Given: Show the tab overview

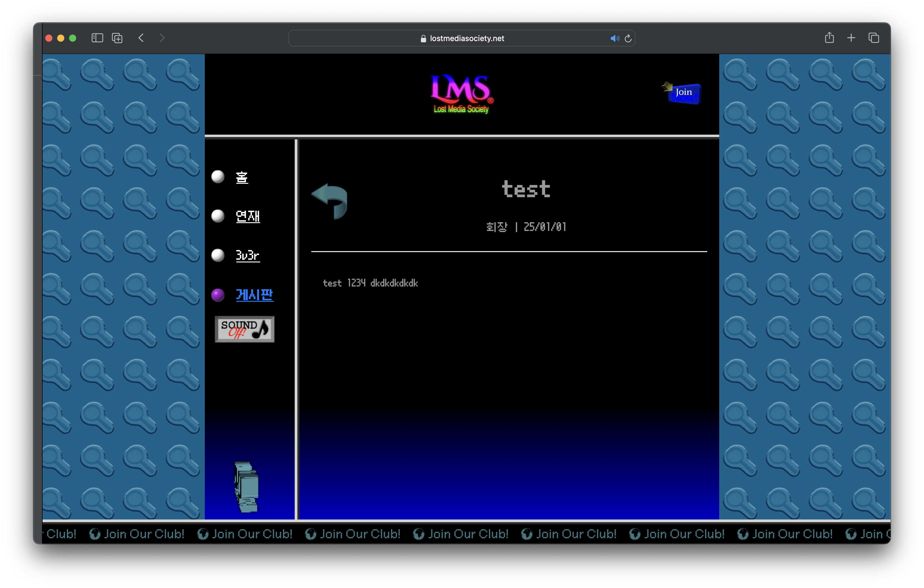Looking at the screenshot, I should (874, 38).
